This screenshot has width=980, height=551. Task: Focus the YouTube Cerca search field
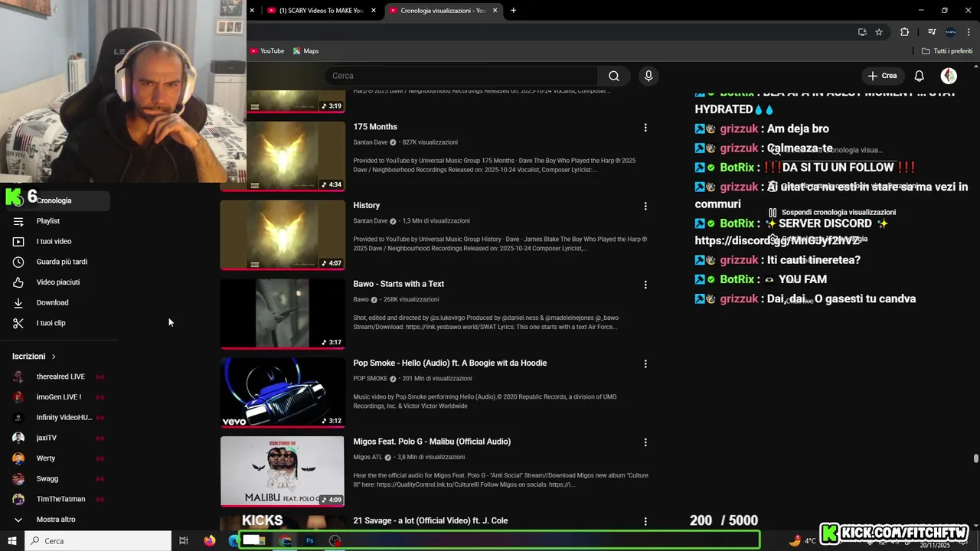[462, 76]
